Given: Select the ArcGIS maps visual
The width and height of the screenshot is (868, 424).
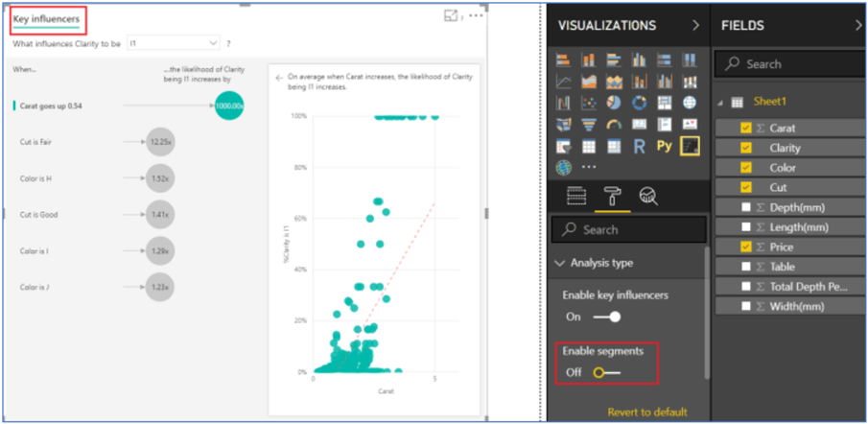Looking at the screenshot, I should pos(564,167).
